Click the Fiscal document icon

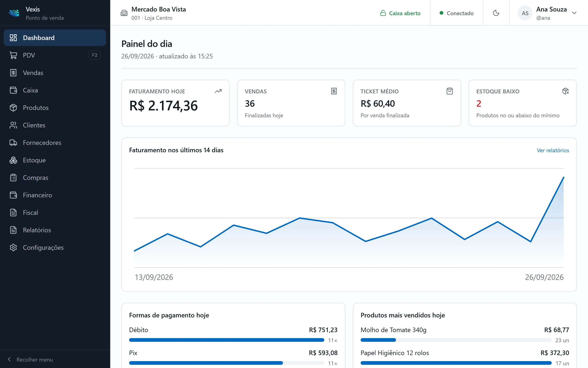click(x=13, y=213)
